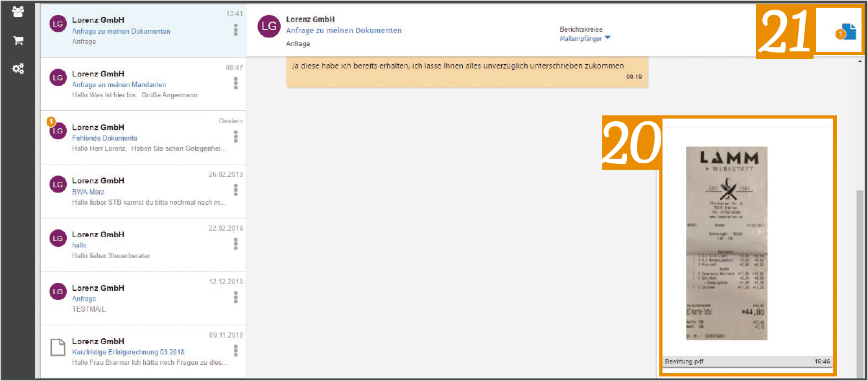Open the 'BWA März' subject link
The width and height of the screenshot is (868, 381).
[88, 192]
